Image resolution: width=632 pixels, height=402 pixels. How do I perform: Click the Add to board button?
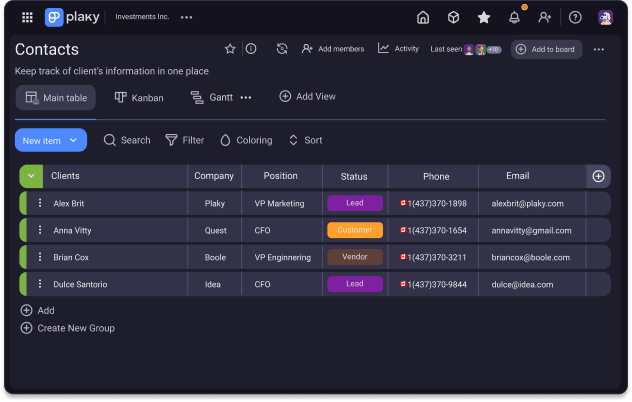click(x=546, y=49)
